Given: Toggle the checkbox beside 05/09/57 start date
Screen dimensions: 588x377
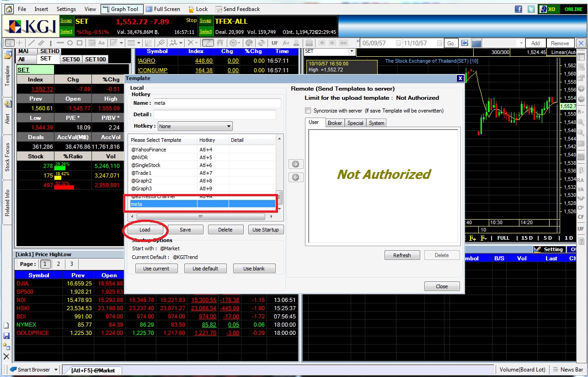Looking at the screenshot, I should [x=397, y=43].
